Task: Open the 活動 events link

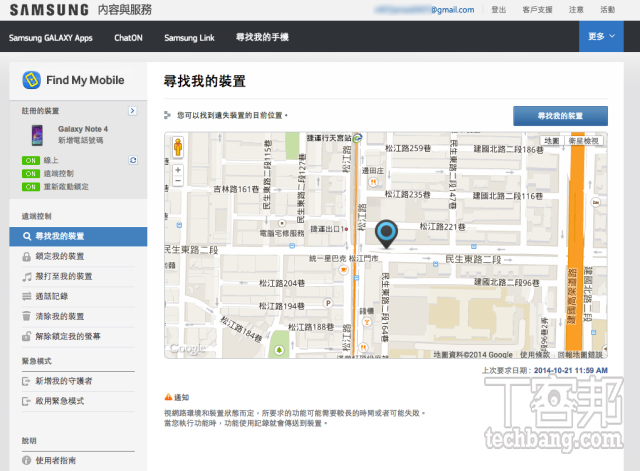Action: click(607, 10)
